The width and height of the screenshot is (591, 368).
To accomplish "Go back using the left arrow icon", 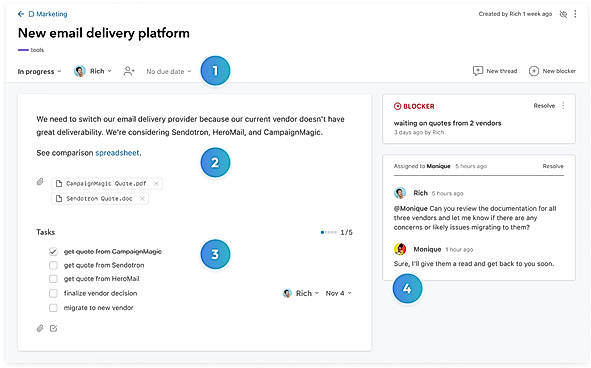I will tap(21, 14).
